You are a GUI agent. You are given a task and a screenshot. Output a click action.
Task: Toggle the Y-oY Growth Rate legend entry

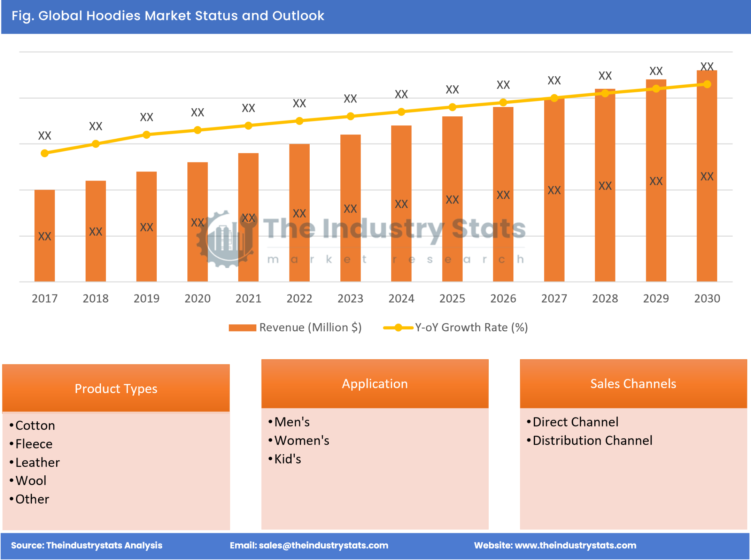pyautogui.click(x=471, y=327)
